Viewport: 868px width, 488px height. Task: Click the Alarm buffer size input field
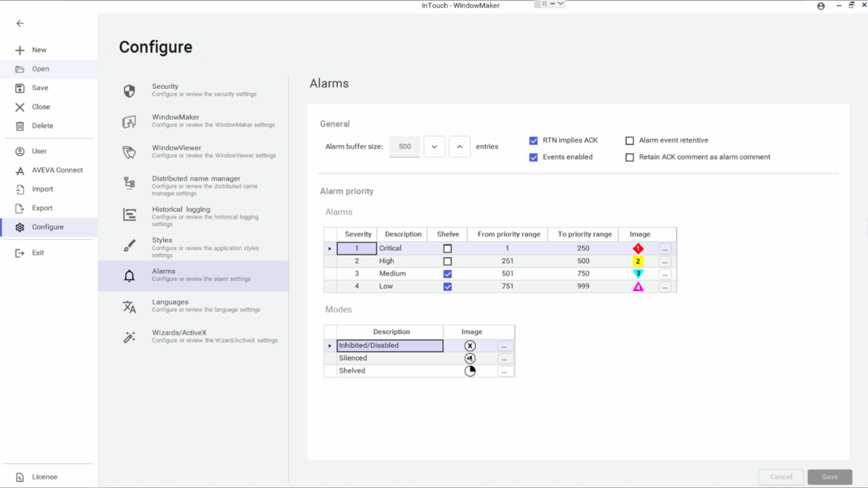tap(405, 147)
